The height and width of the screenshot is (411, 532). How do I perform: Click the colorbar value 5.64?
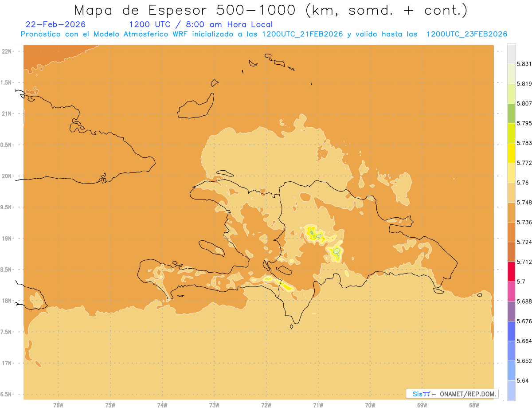pos(523,381)
